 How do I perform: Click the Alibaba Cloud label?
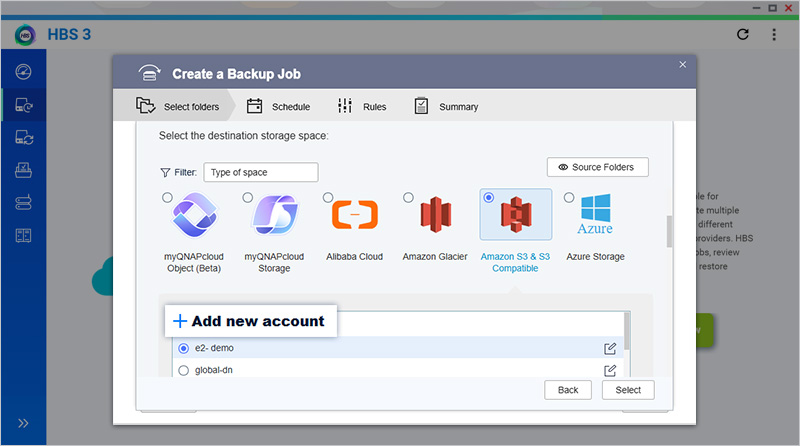click(355, 257)
